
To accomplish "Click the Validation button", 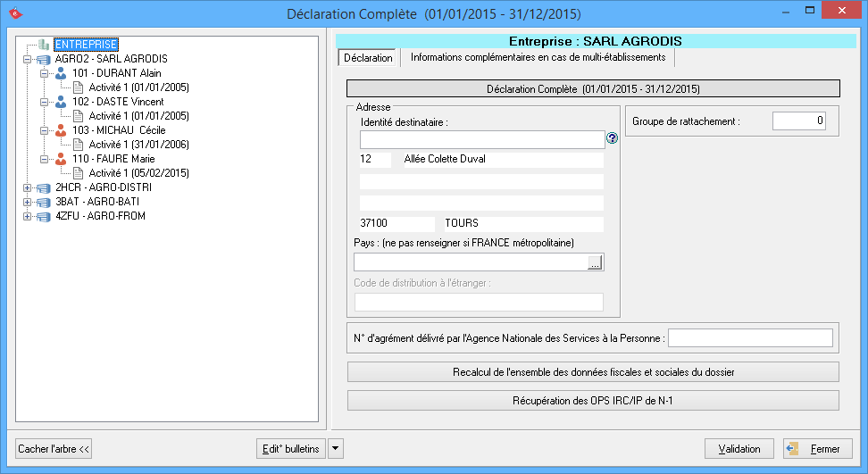I will point(739,449).
